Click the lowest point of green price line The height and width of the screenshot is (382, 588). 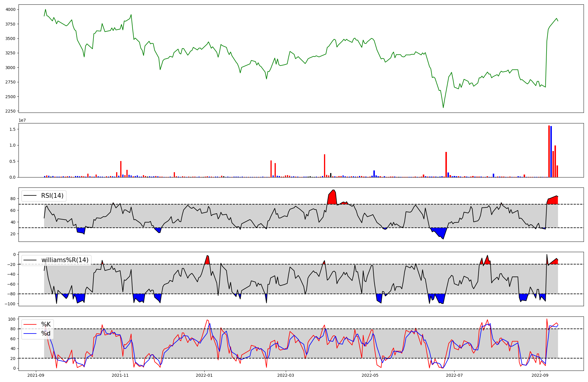click(x=443, y=108)
